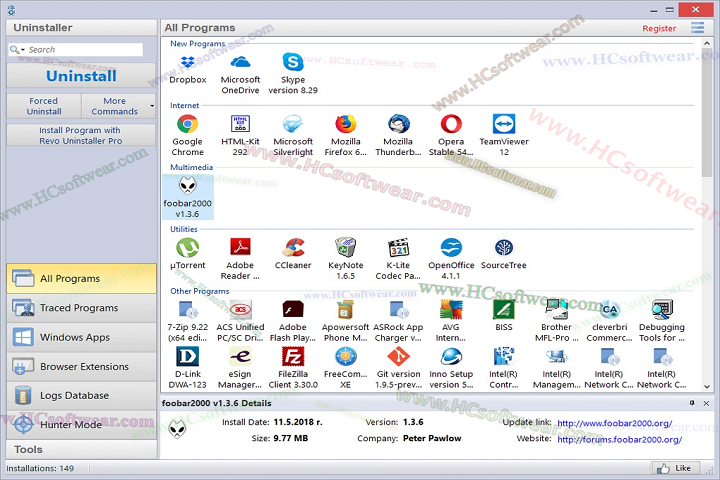Select Opera Stable icon
Viewport: 720px width, 480px height.
(x=451, y=124)
